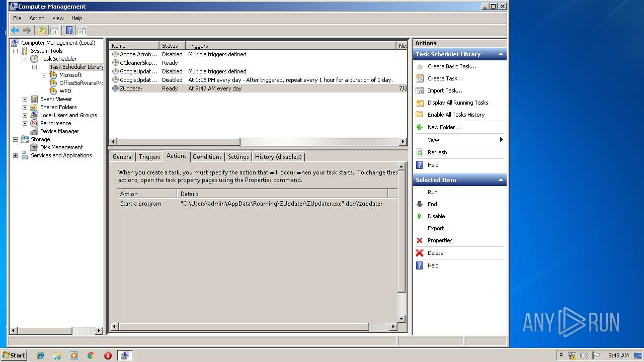The image size is (644, 362).
Task: Select the Performance icon in the tree
Action: pos(34,123)
